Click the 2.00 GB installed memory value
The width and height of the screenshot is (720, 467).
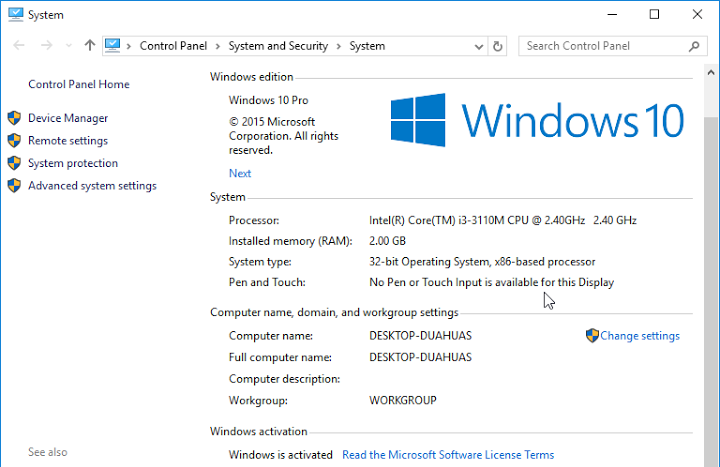click(x=388, y=241)
